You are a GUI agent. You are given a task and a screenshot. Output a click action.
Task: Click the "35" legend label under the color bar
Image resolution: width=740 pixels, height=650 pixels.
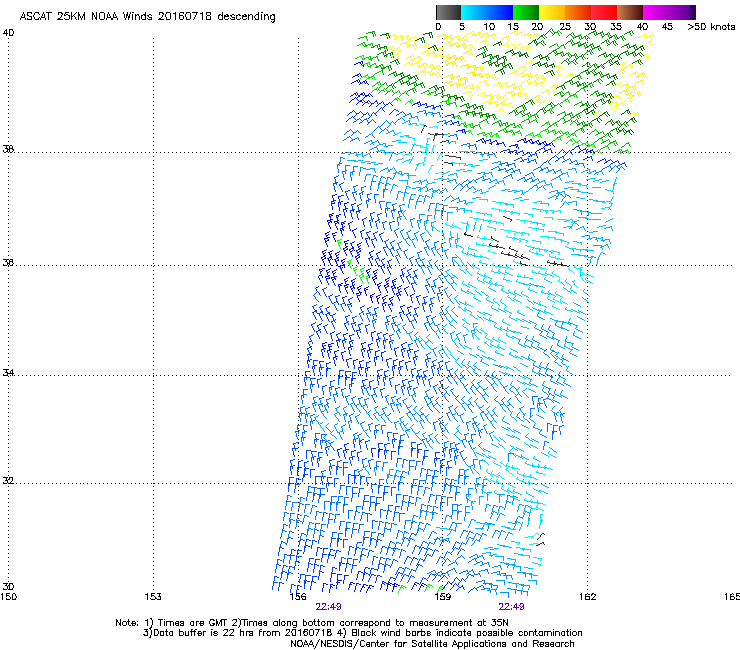(616, 27)
